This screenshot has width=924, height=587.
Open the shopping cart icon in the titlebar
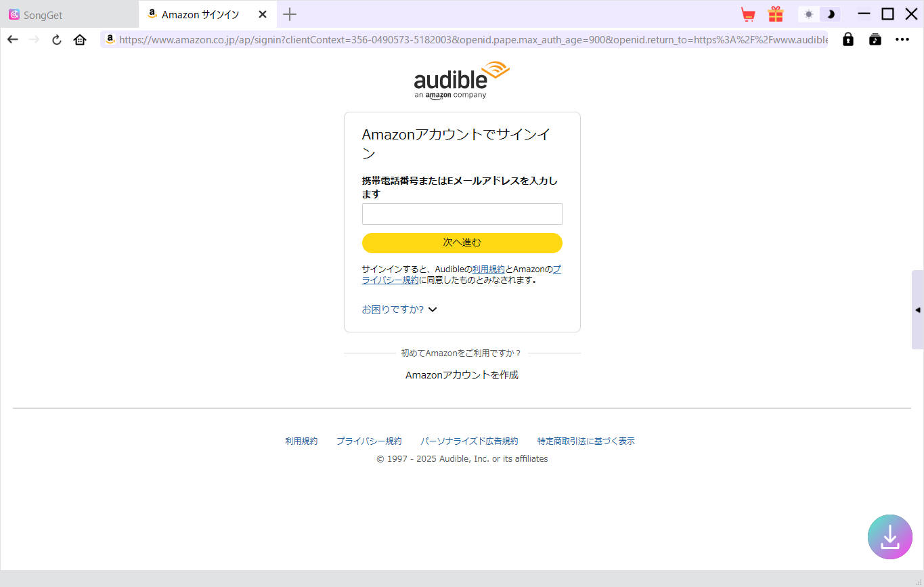pyautogui.click(x=747, y=14)
